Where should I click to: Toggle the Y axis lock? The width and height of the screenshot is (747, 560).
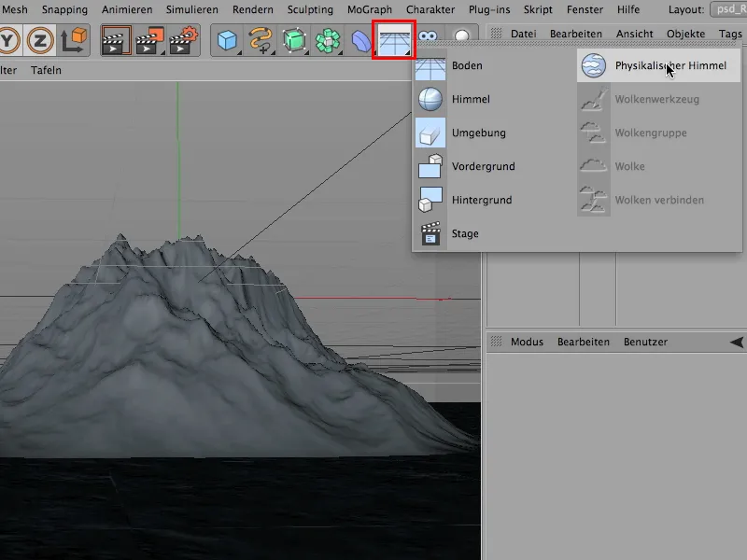[9, 41]
